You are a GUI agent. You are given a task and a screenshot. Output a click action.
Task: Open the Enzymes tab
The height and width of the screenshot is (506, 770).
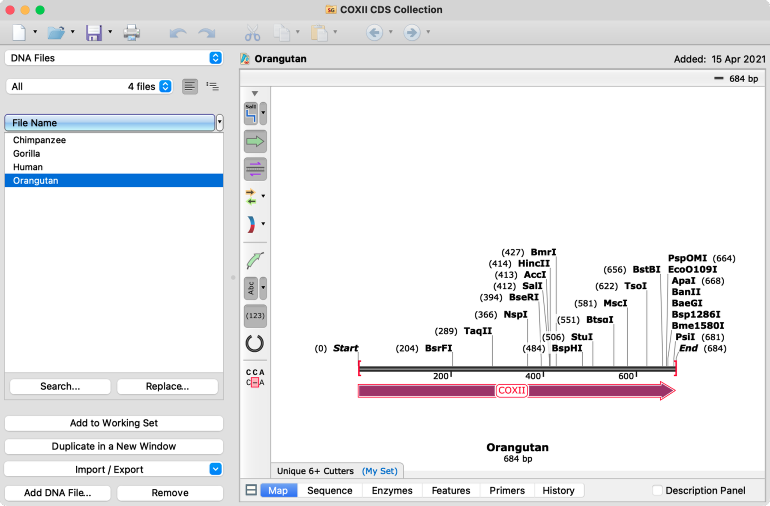[x=392, y=490]
